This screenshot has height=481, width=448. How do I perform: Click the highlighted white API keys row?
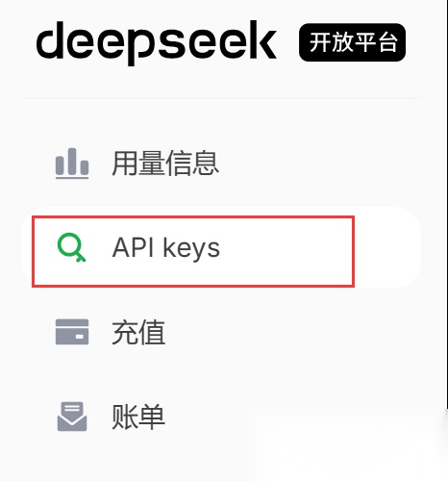click(x=221, y=247)
